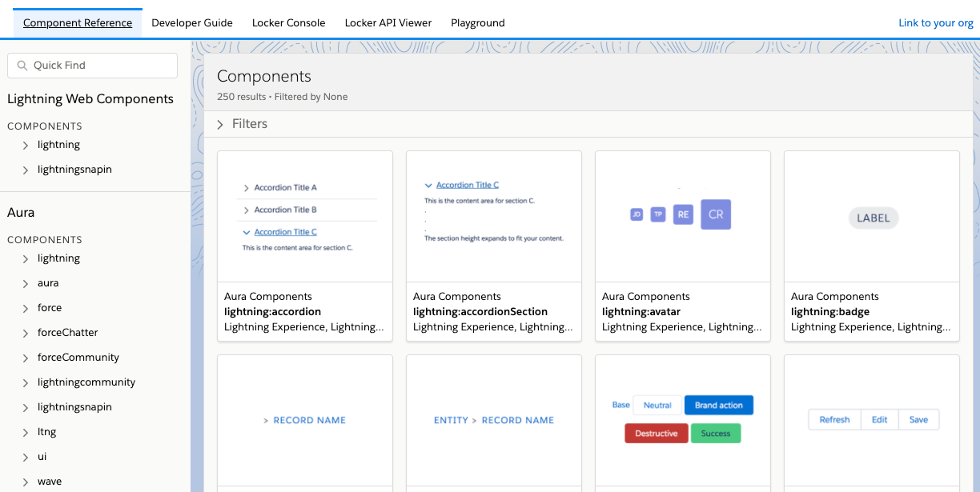Click the Refresh button in button group preview

tap(834, 420)
